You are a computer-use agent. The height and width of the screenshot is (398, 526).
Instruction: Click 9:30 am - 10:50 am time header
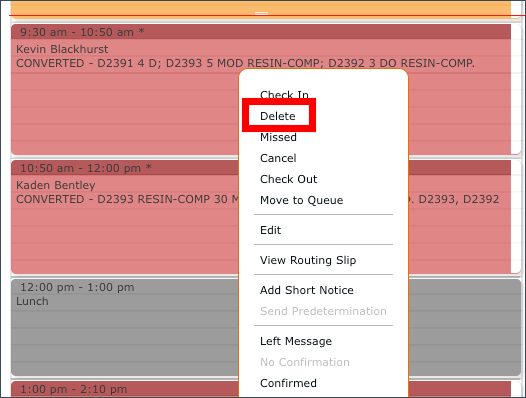point(82,32)
